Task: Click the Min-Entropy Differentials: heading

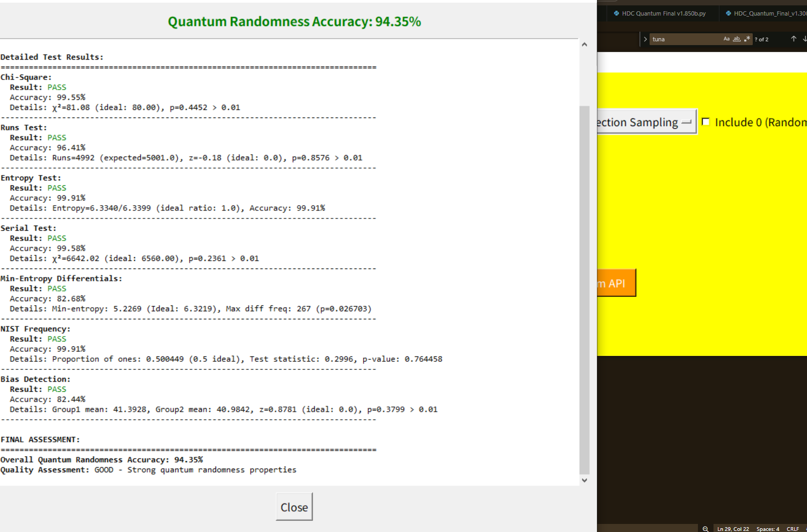Action: (61, 279)
